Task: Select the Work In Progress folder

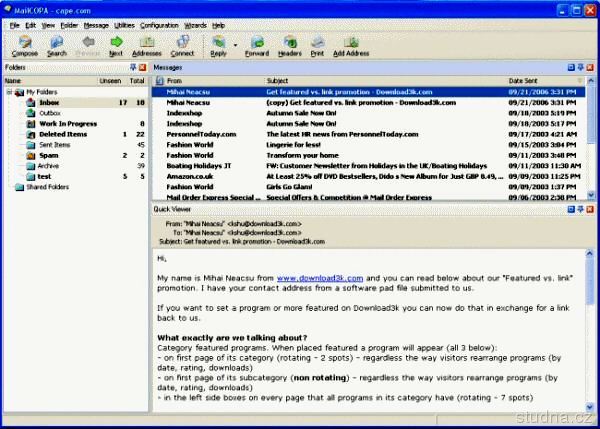Action: 68,124
